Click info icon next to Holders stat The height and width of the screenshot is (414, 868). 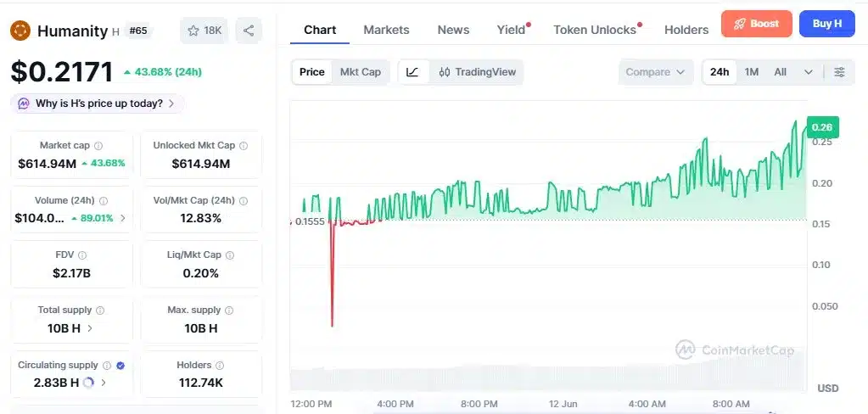[x=220, y=366]
